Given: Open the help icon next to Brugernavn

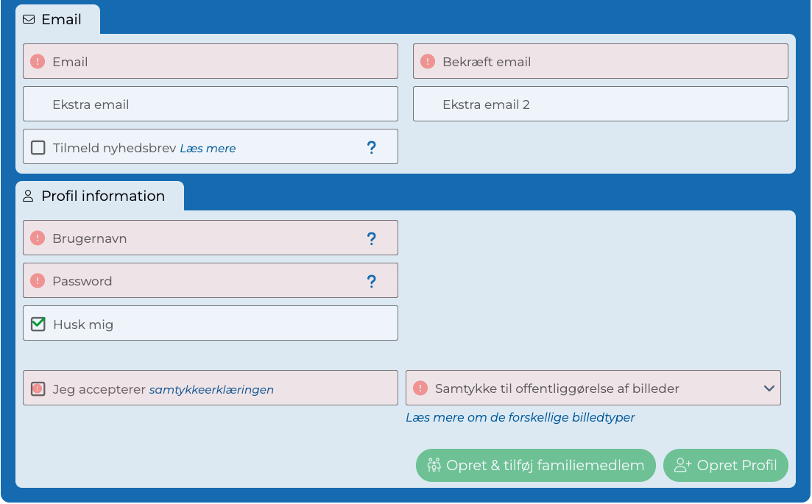Looking at the screenshot, I should click(x=372, y=238).
